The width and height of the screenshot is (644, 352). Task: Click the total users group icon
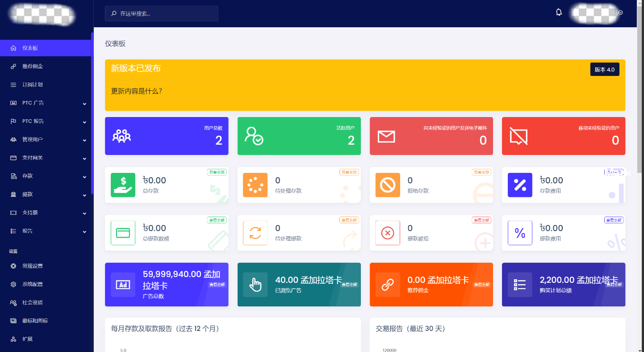tap(121, 136)
